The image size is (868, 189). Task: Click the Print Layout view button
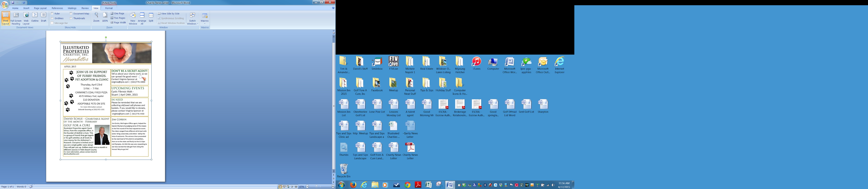pos(6,18)
